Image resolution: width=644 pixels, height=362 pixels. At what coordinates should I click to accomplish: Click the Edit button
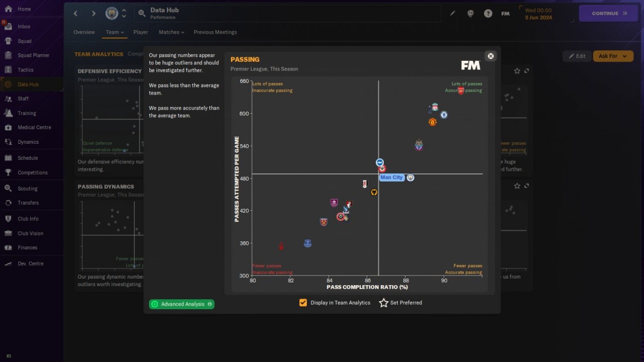pyautogui.click(x=577, y=56)
